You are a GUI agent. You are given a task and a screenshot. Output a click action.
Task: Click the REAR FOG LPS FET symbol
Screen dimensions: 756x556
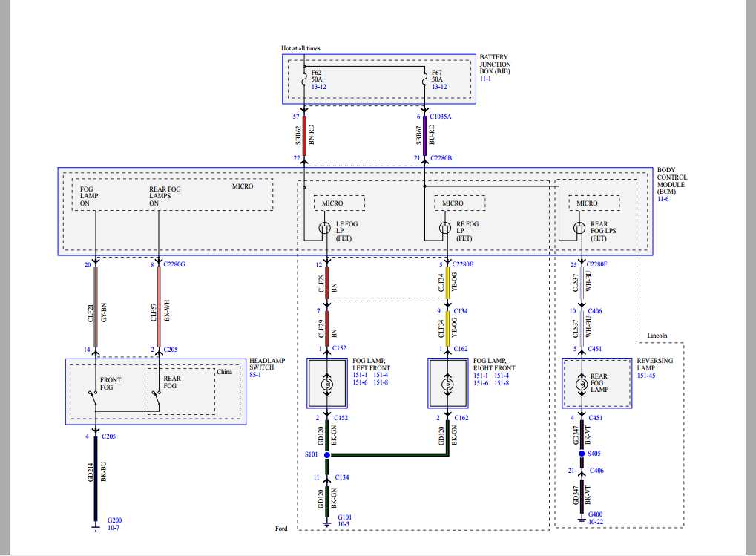[579, 228]
